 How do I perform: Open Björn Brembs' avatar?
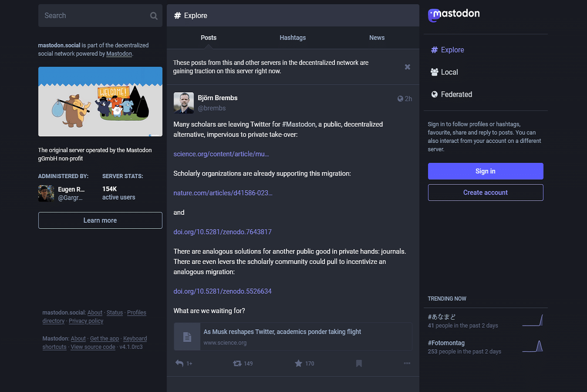coord(184,103)
